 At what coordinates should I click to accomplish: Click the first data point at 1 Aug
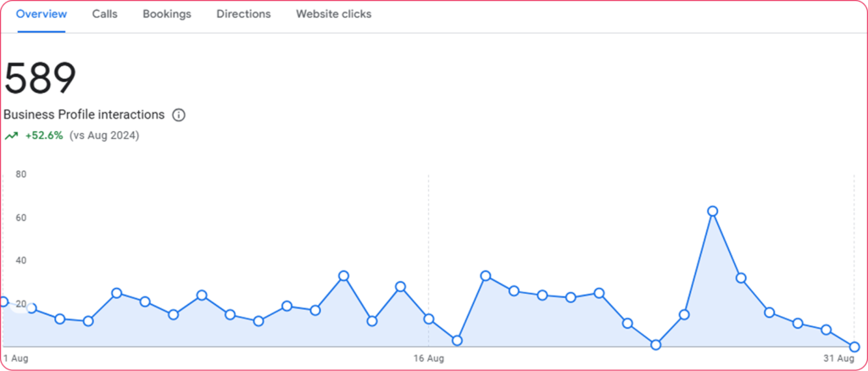coord(3,302)
